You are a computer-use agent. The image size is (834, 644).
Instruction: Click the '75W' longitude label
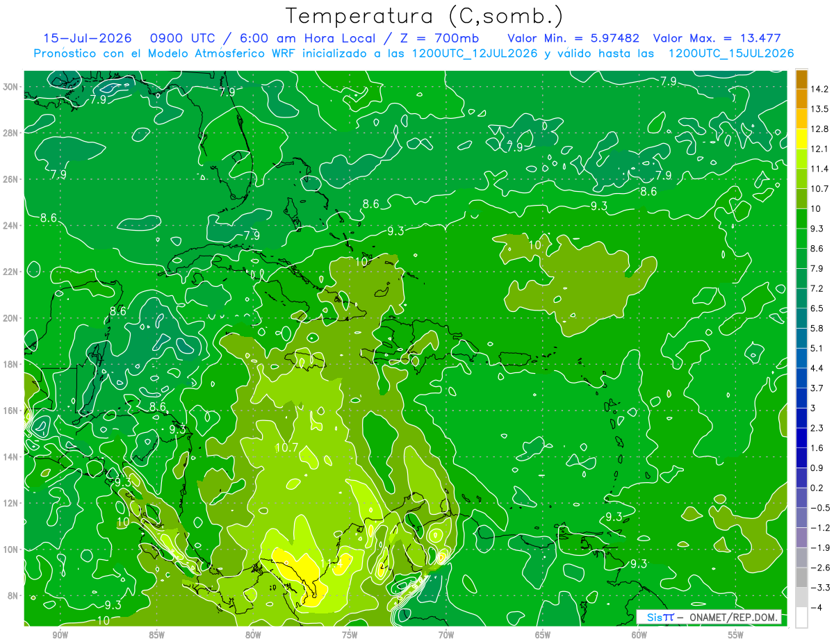(350, 635)
